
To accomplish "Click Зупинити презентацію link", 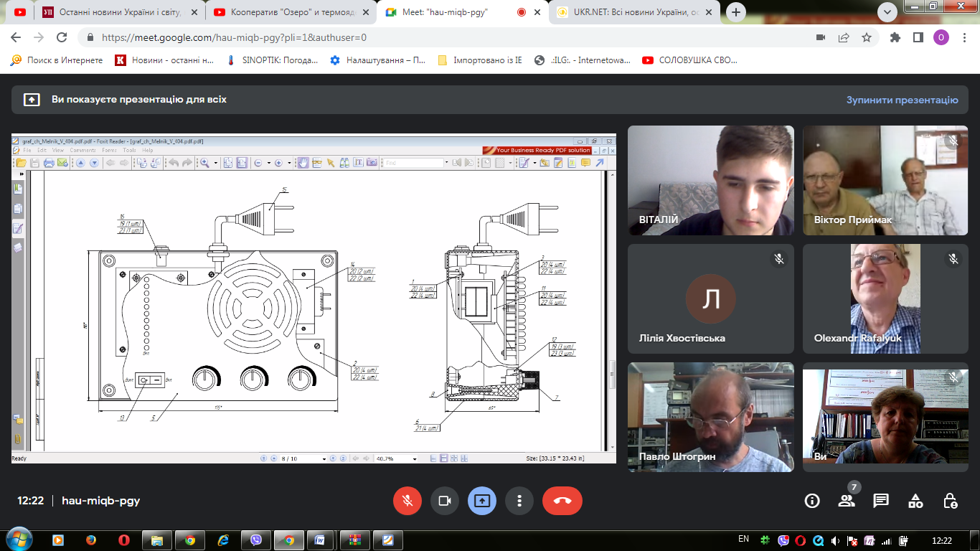I will click(x=902, y=100).
